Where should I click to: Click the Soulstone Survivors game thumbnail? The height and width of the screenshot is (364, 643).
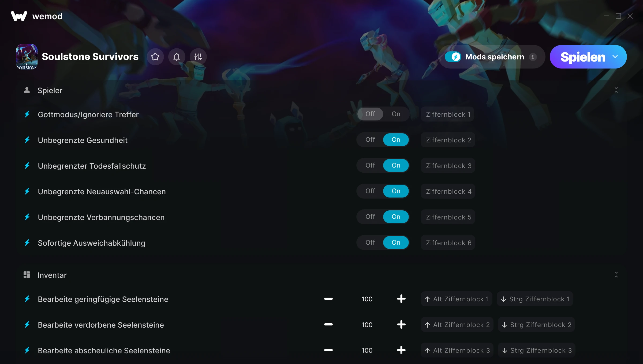[x=27, y=57]
